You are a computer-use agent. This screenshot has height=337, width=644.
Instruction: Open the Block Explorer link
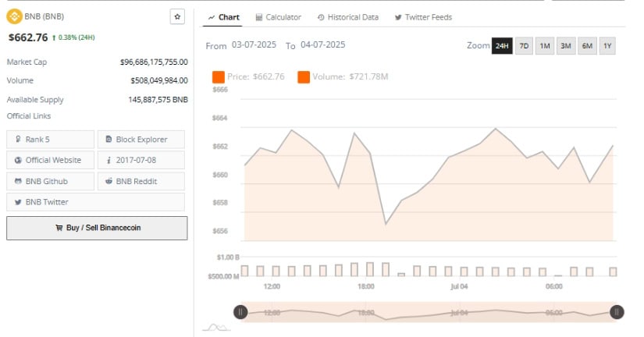(x=141, y=139)
